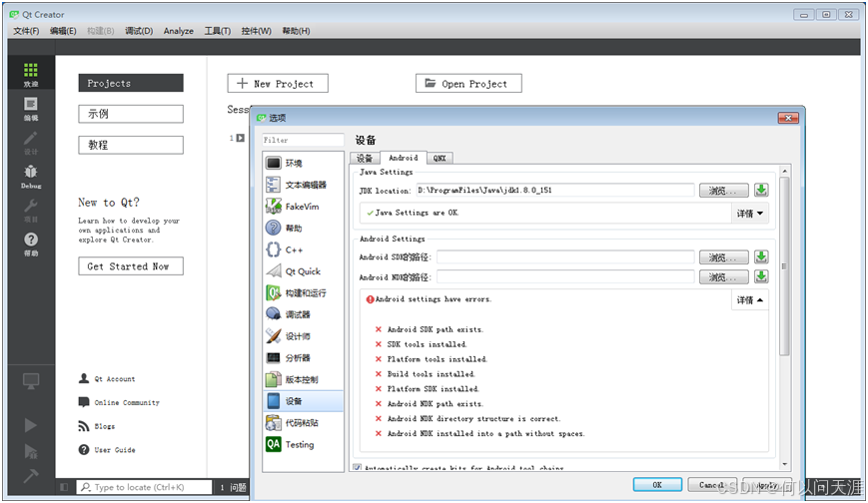Open 示例 examples section
The height and width of the screenshot is (503, 868).
point(131,114)
